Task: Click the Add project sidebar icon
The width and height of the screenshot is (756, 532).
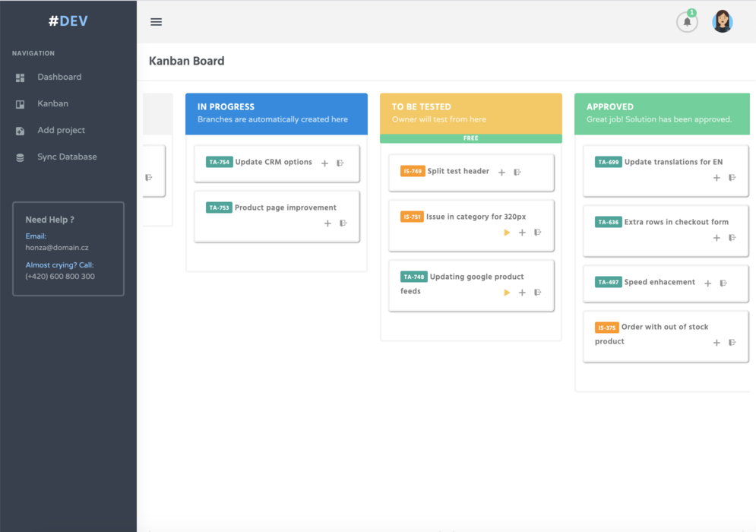Action: point(21,131)
